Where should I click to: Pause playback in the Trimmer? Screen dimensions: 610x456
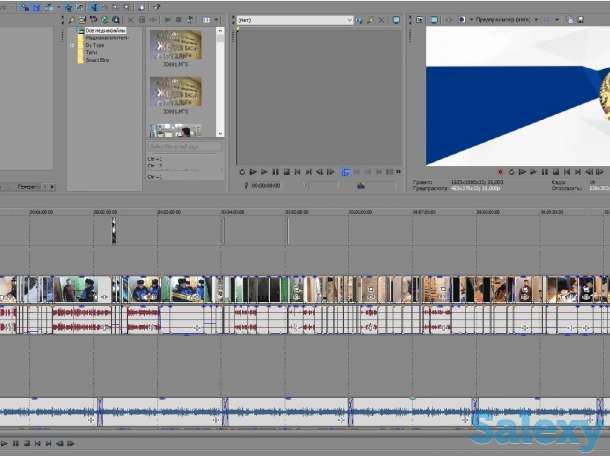275,172
